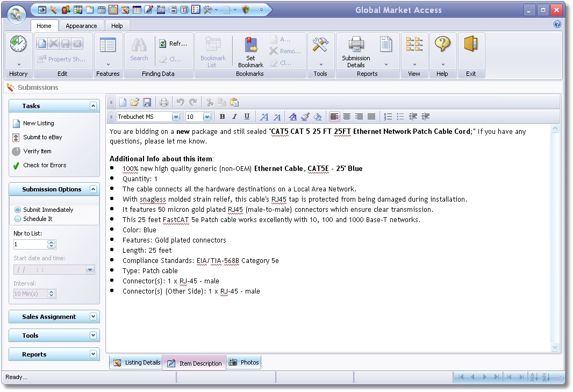The height and width of the screenshot is (392, 573).
Task: Click the Nbr to List input field
Action: 30,244
